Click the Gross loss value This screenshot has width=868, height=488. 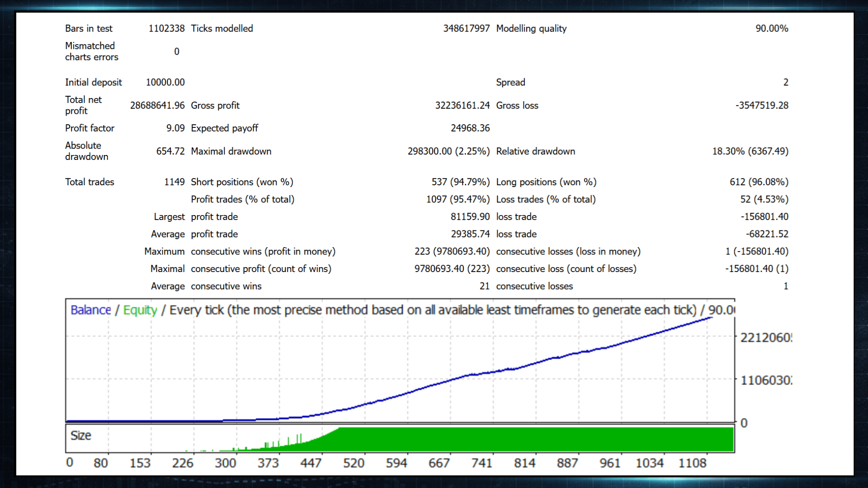coord(762,105)
